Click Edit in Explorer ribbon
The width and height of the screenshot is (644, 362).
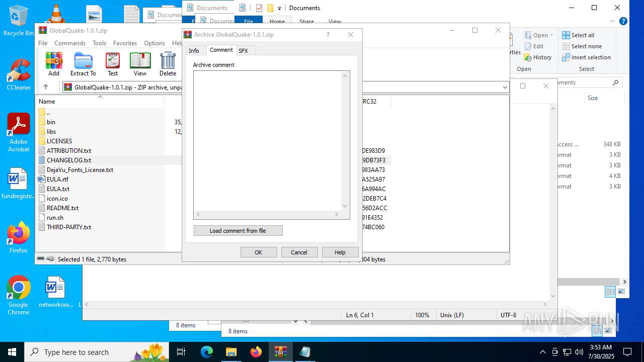[534, 46]
